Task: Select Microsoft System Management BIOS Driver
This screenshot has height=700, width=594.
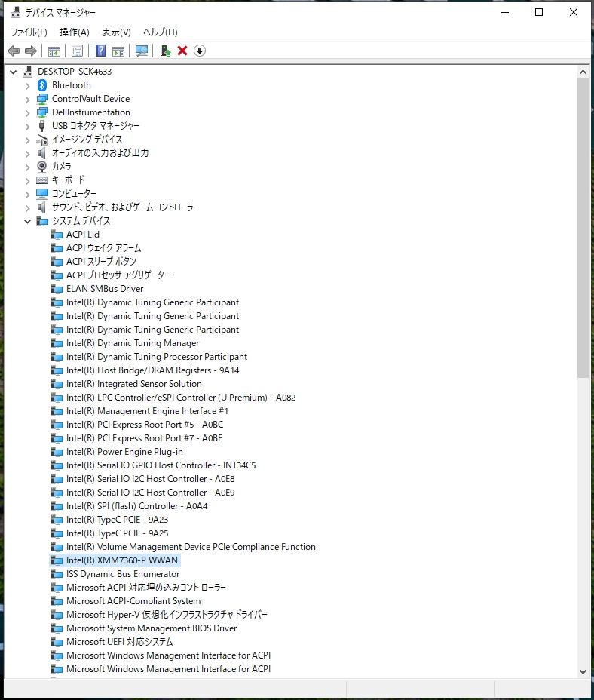Action: click(152, 628)
